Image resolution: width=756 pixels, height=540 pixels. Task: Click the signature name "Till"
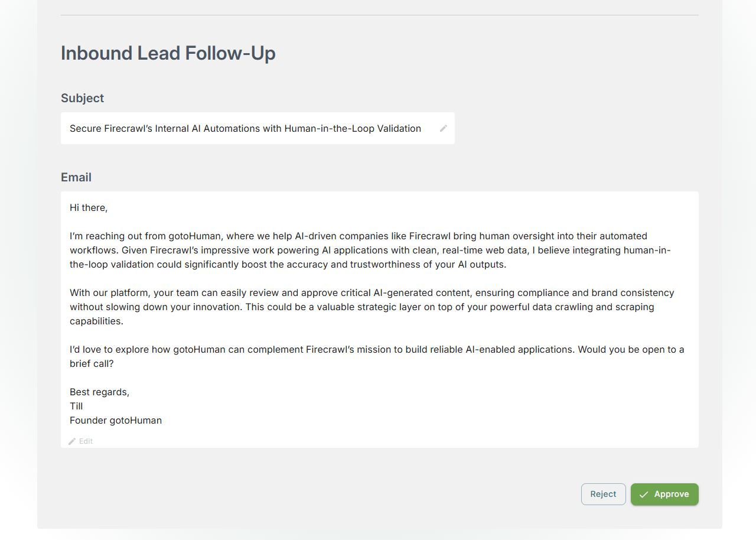click(76, 406)
